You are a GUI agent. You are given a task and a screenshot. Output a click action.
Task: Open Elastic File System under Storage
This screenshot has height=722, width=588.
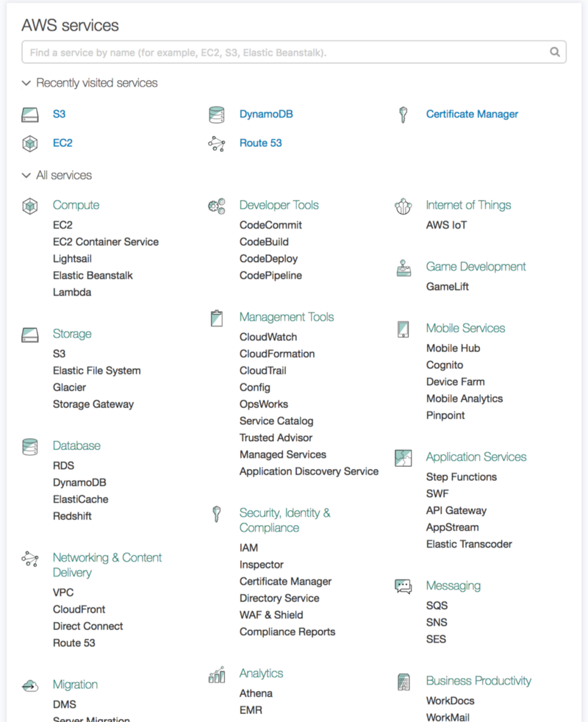(97, 371)
